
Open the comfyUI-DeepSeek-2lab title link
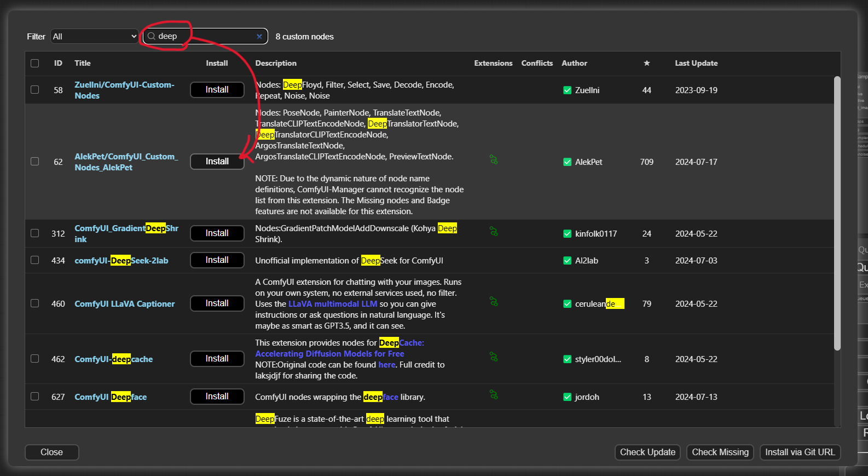coord(121,261)
